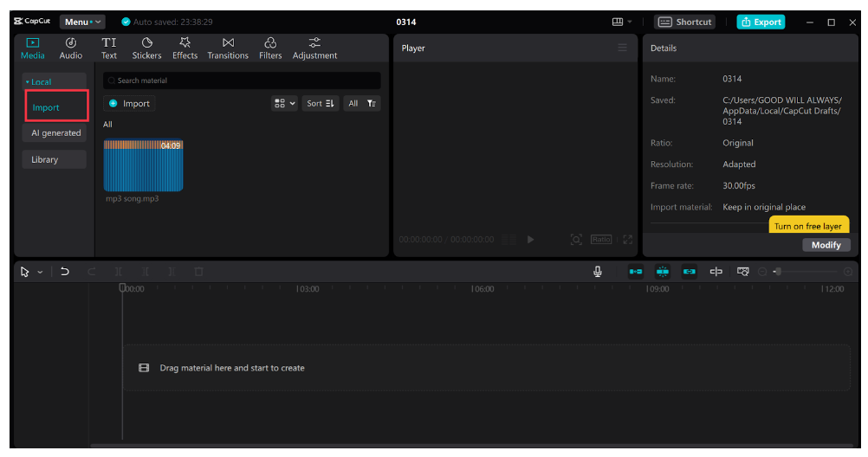The height and width of the screenshot is (457, 868).
Task: Click the saved path text in Details
Action: click(782, 111)
